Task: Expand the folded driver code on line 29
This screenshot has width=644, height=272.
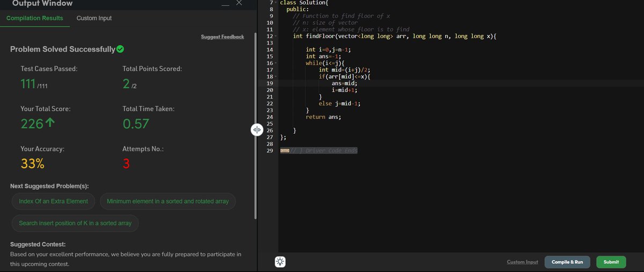Action: 284,151
